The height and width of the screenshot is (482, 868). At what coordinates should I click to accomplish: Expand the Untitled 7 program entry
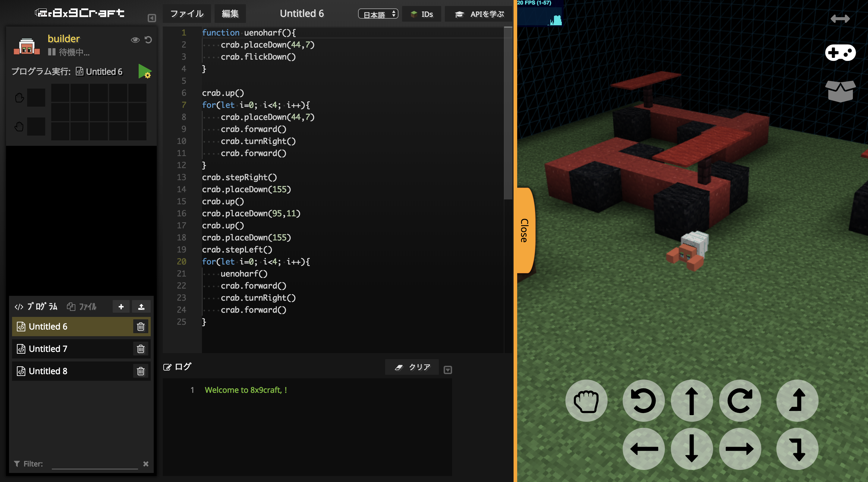[71, 349]
